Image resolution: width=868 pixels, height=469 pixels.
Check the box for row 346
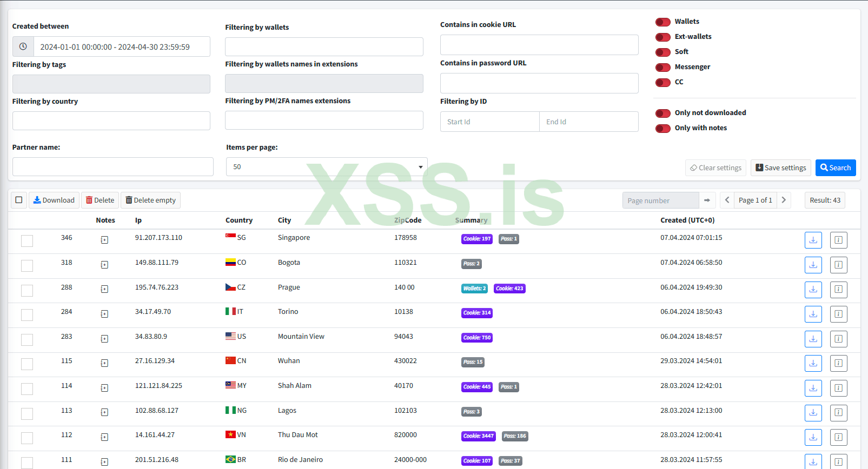(27, 241)
